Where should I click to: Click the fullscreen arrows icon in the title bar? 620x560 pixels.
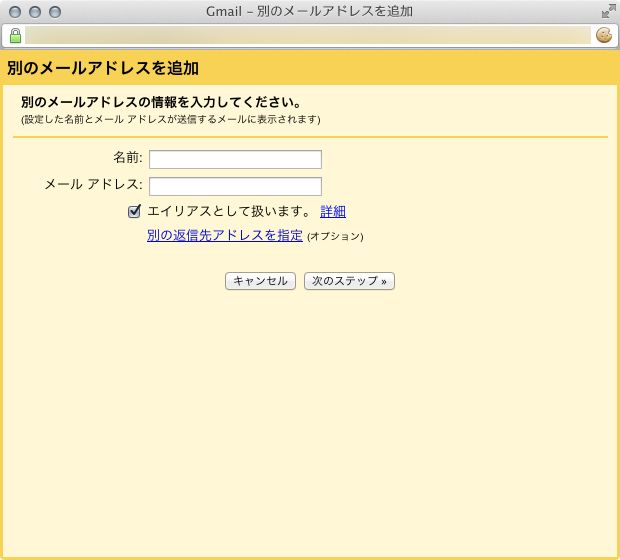point(609,11)
